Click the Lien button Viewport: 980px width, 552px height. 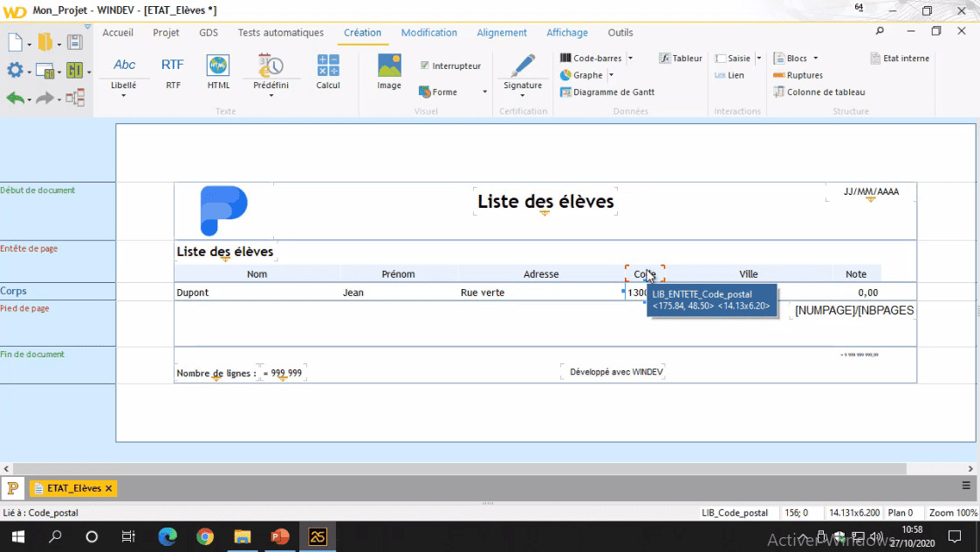(x=731, y=74)
